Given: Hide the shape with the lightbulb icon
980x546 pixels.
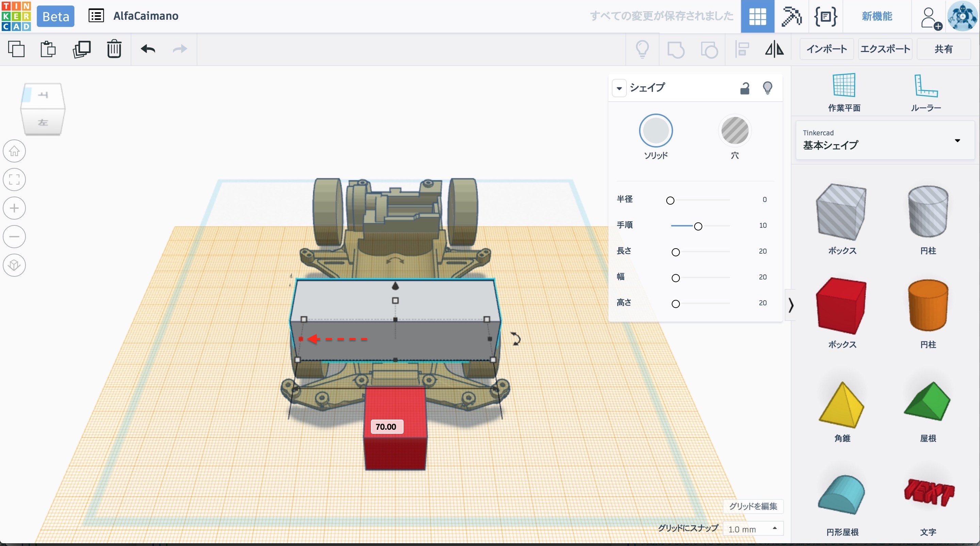Looking at the screenshot, I should [767, 88].
